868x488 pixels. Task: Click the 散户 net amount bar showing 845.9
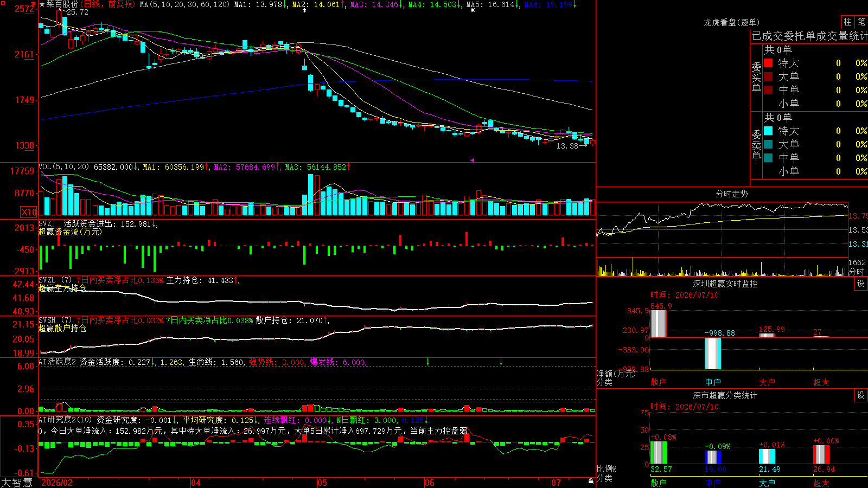(659, 324)
